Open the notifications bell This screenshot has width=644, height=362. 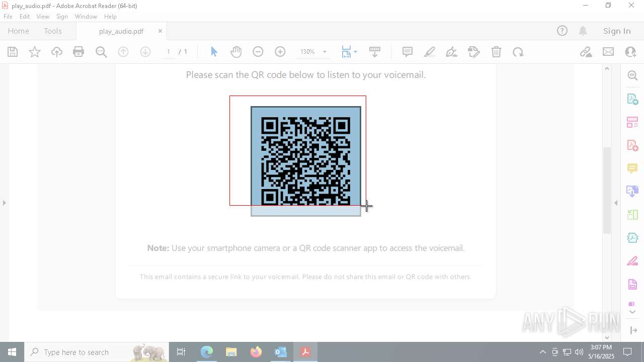coord(583,31)
